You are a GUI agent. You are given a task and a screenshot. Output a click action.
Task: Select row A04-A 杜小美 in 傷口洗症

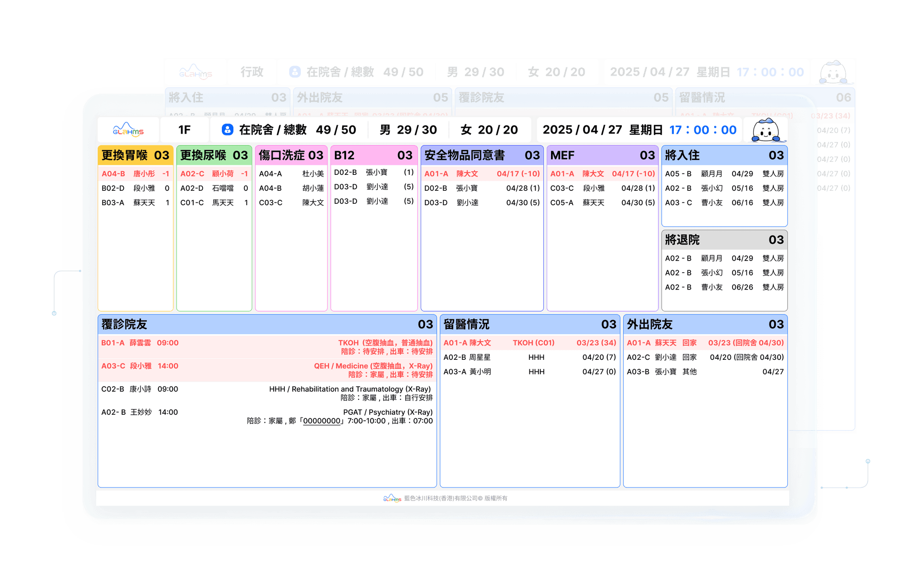click(x=291, y=174)
